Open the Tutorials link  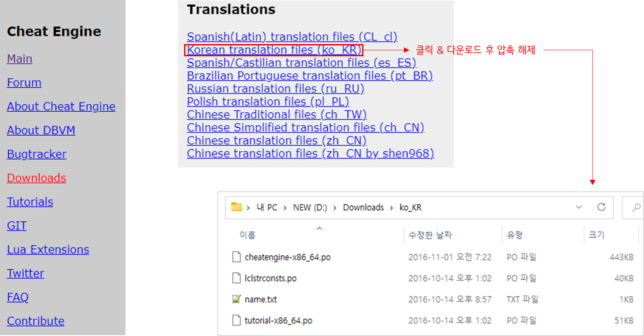click(30, 202)
